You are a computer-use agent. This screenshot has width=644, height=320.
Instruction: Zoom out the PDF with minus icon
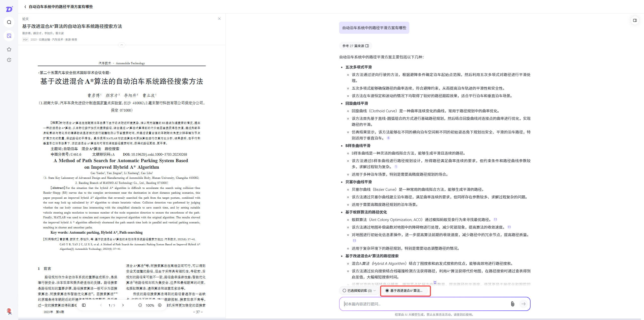point(140,305)
